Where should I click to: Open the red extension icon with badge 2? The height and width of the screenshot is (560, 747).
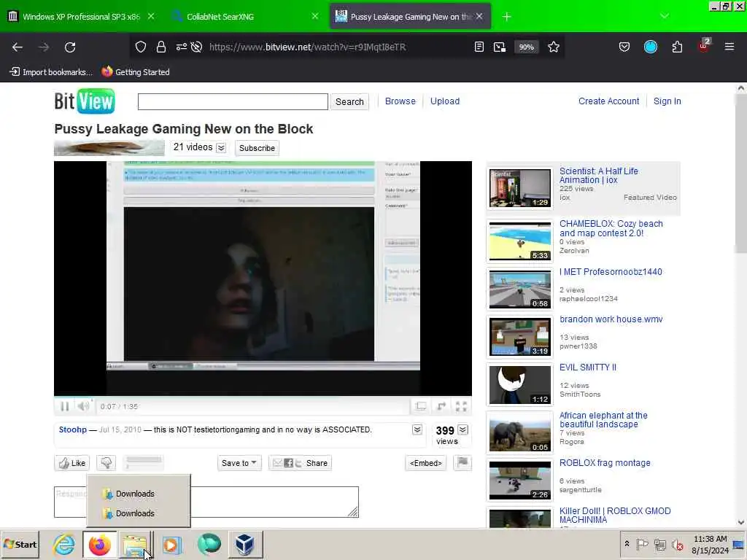pyautogui.click(x=704, y=46)
